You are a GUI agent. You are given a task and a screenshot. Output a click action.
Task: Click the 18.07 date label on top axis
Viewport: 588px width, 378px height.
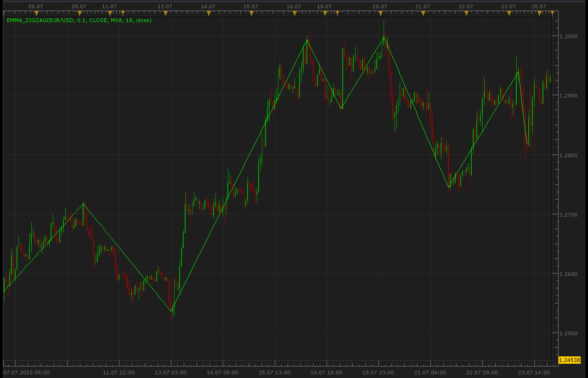click(x=324, y=6)
